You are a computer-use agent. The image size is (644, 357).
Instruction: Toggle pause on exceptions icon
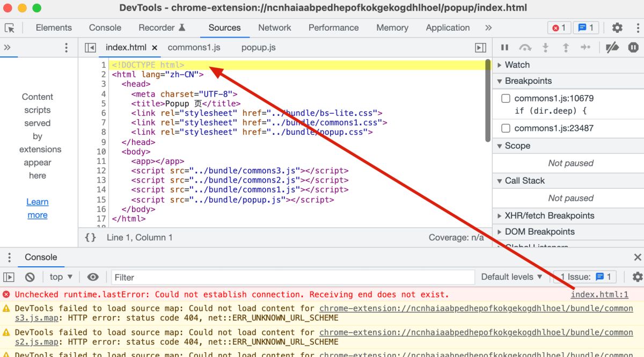point(633,48)
